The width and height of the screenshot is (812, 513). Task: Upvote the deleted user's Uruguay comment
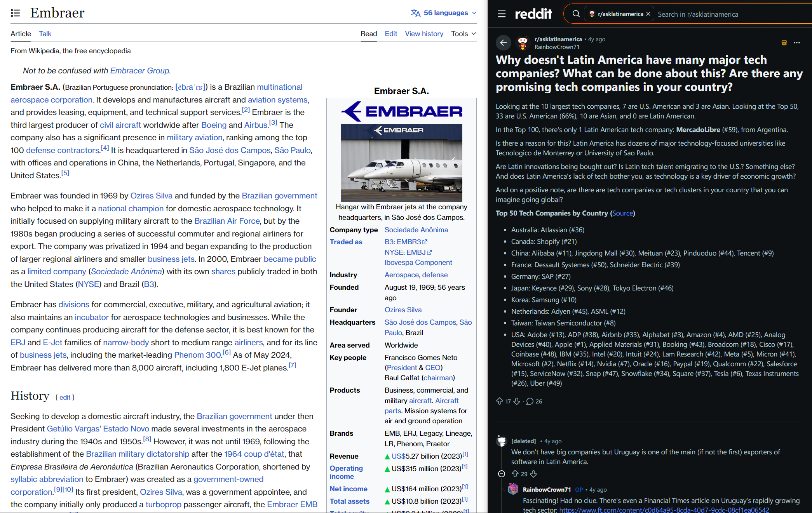click(515, 474)
